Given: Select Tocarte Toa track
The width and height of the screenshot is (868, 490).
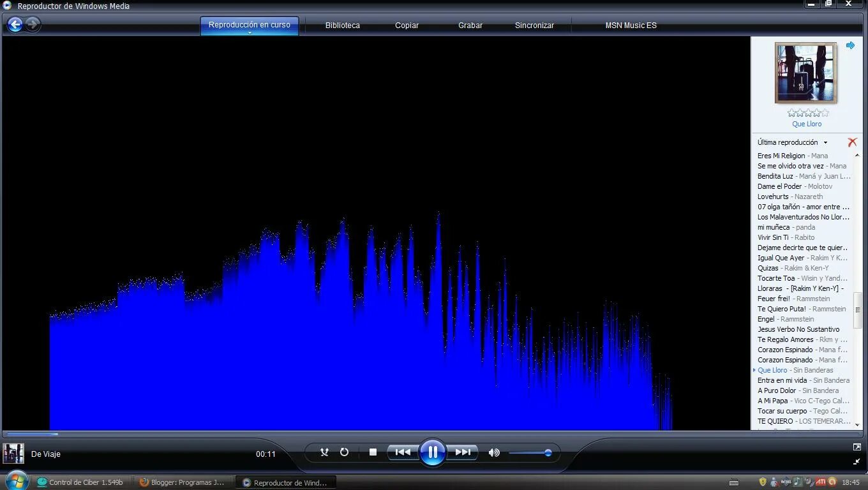Looking at the screenshot, I should tap(804, 278).
